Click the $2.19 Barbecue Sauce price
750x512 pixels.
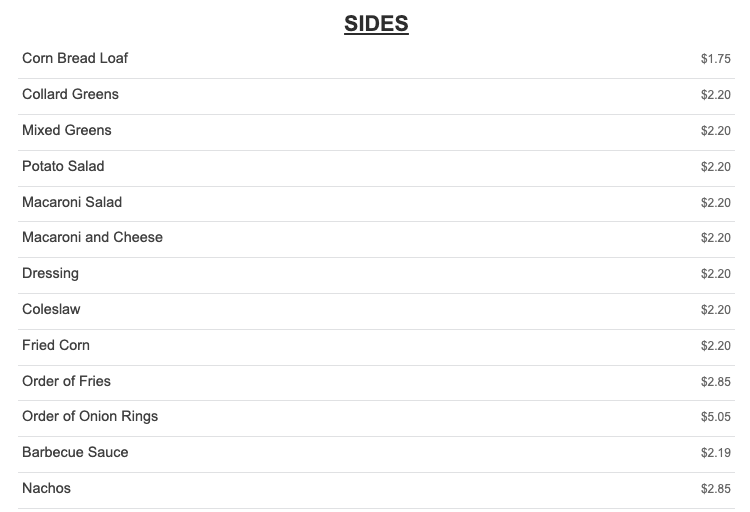point(716,453)
